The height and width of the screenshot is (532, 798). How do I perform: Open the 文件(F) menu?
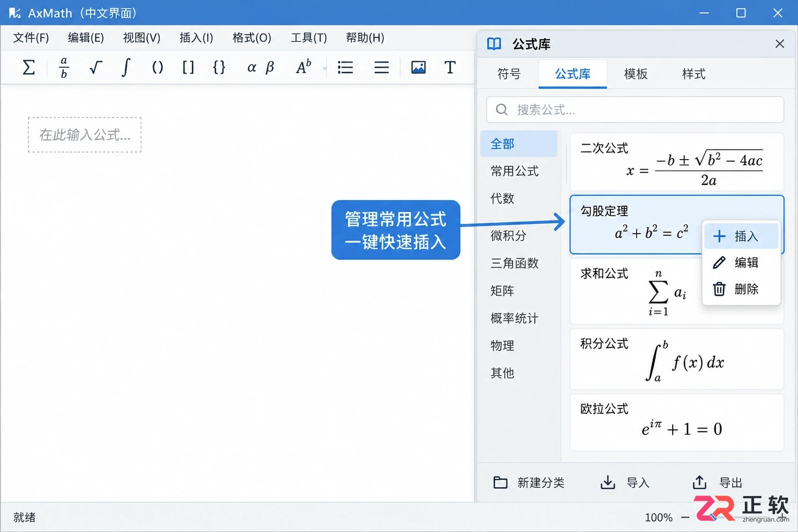click(x=31, y=38)
